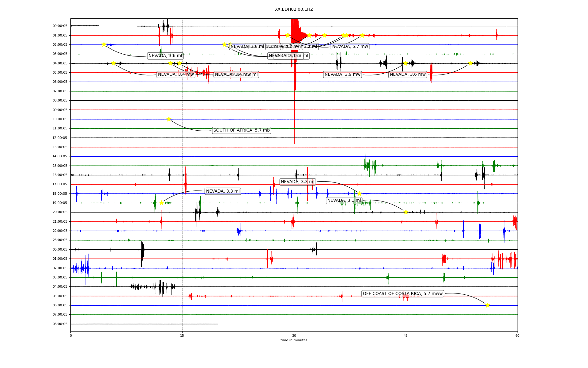Screen dimensions: 588x368
Task: Click the NEVADA, 3.9 mw annotation
Action: pyautogui.click(x=342, y=75)
